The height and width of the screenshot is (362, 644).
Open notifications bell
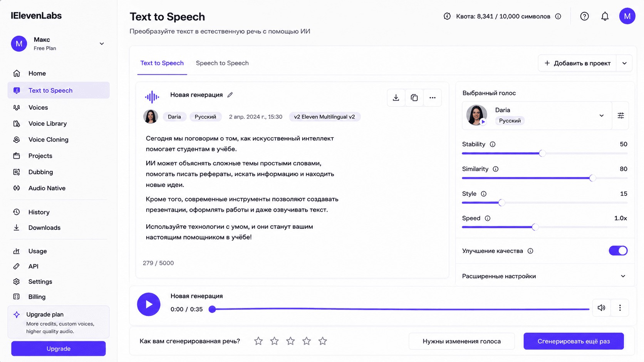605,16
